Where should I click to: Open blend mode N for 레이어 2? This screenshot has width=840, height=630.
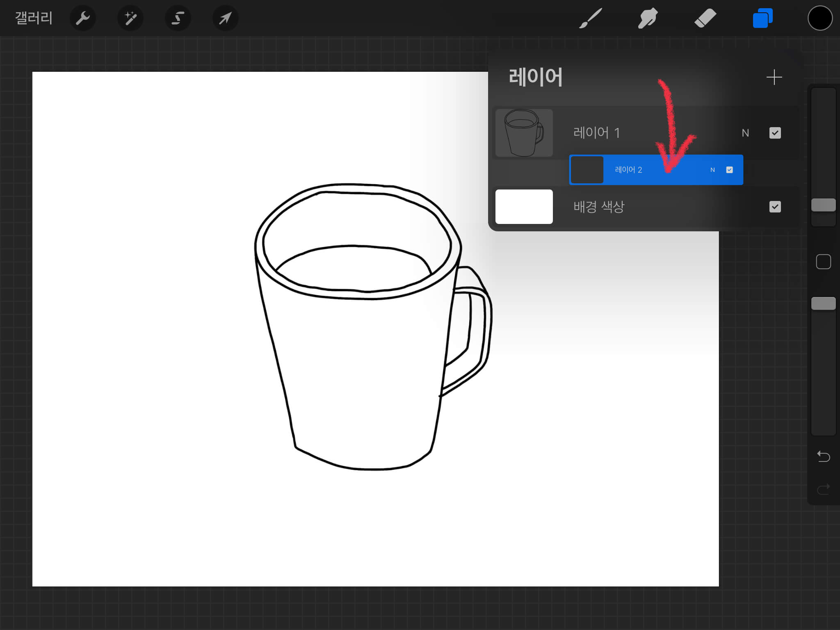click(x=712, y=170)
